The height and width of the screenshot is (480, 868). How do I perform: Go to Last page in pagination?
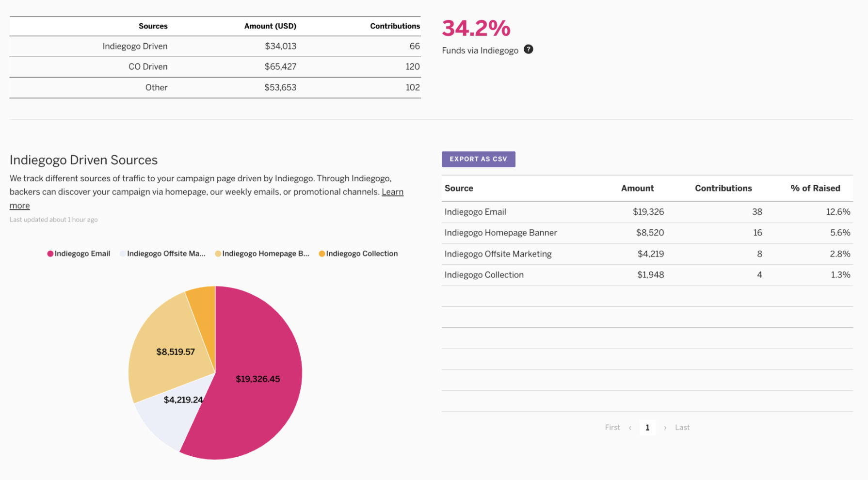(682, 427)
